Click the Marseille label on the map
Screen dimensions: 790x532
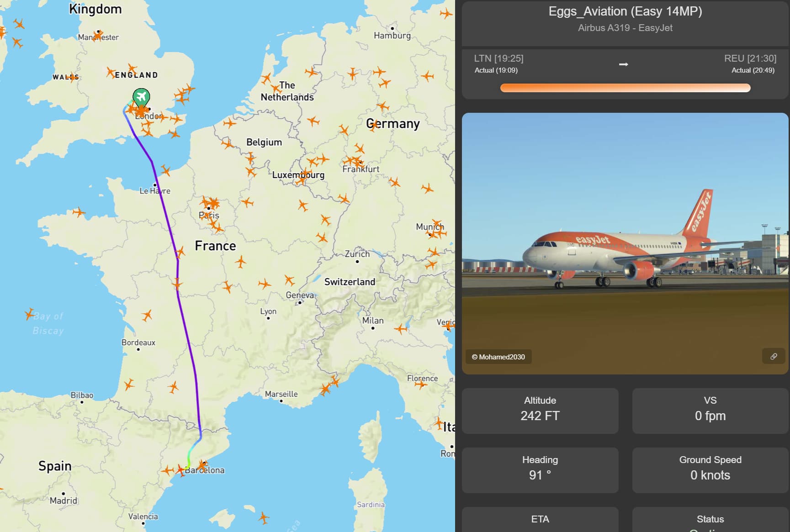[281, 394]
